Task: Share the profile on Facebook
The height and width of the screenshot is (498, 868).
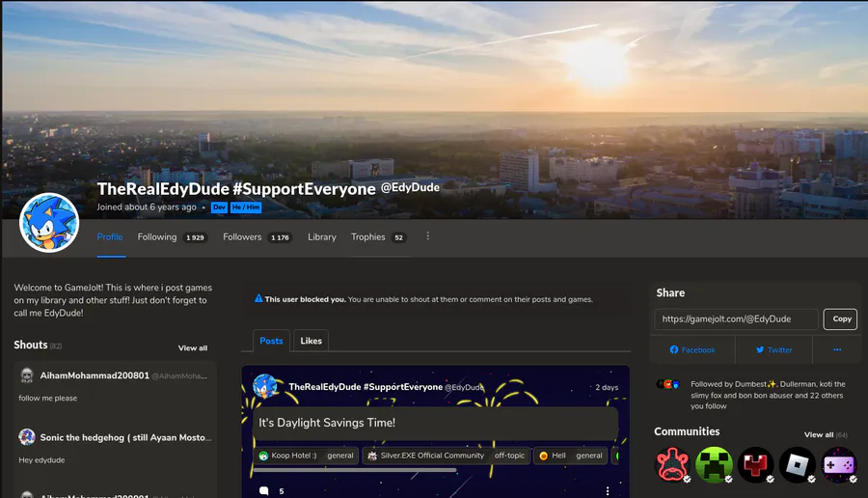Action: (x=692, y=349)
